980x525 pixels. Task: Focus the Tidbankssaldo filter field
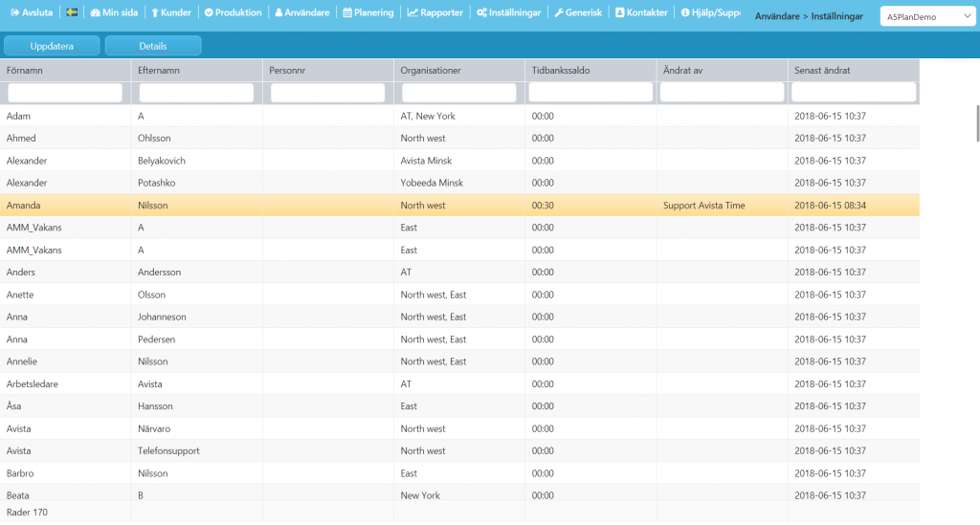(x=590, y=93)
